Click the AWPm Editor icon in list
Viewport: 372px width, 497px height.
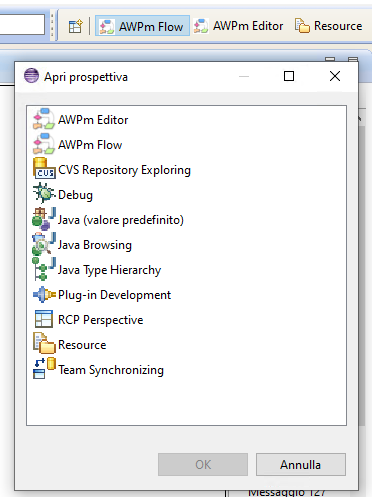point(43,119)
